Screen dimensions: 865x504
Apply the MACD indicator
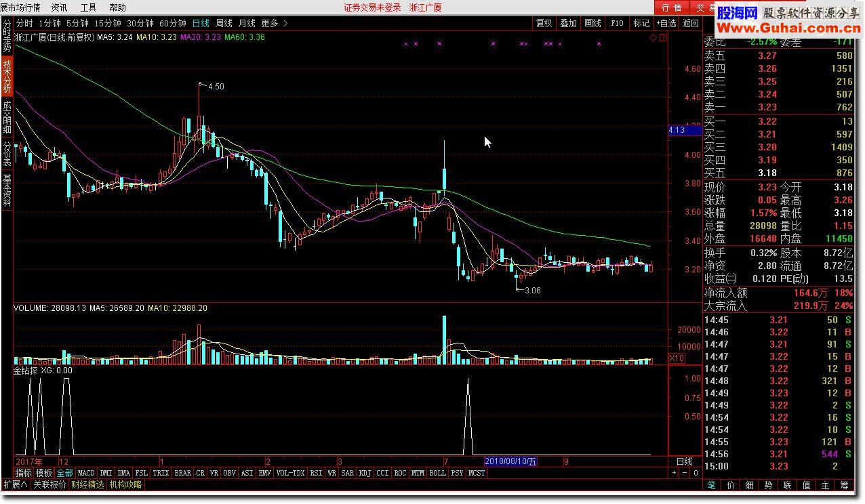86,473
